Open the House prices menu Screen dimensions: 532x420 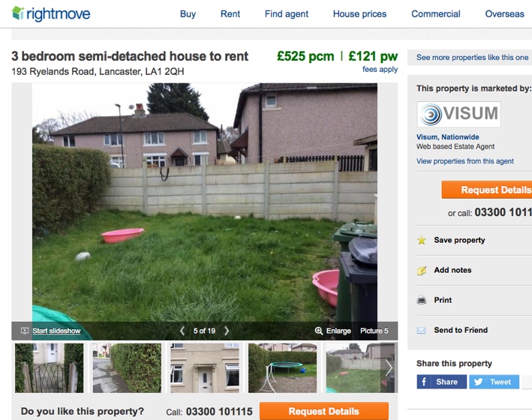point(359,14)
